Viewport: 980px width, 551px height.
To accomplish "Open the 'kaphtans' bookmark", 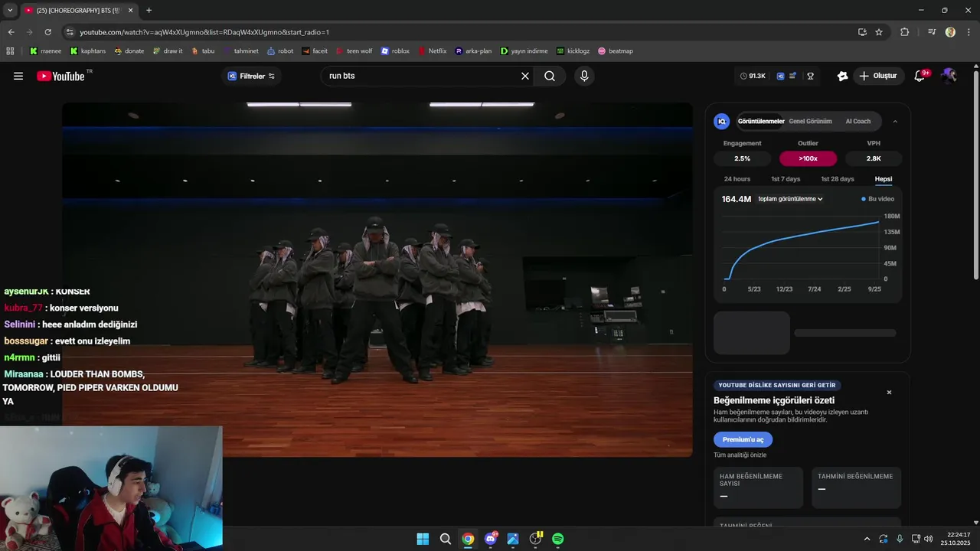I will point(87,51).
